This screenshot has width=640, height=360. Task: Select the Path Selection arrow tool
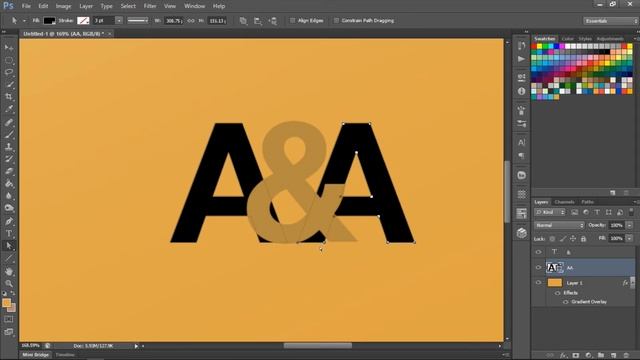[x=9, y=246]
